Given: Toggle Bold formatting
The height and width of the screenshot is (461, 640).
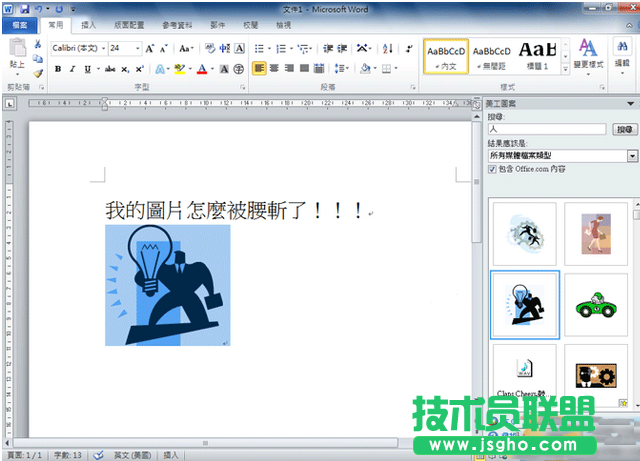Looking at the screenshot, I should [x=58, y=69].
